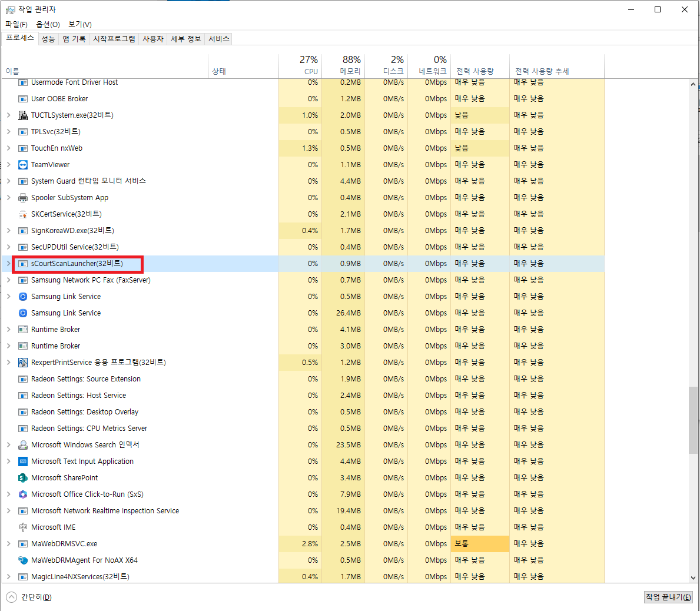Sort by the 전력 사용량 column header
Viewport: 700px width, 611px height.
click(480, 66)
